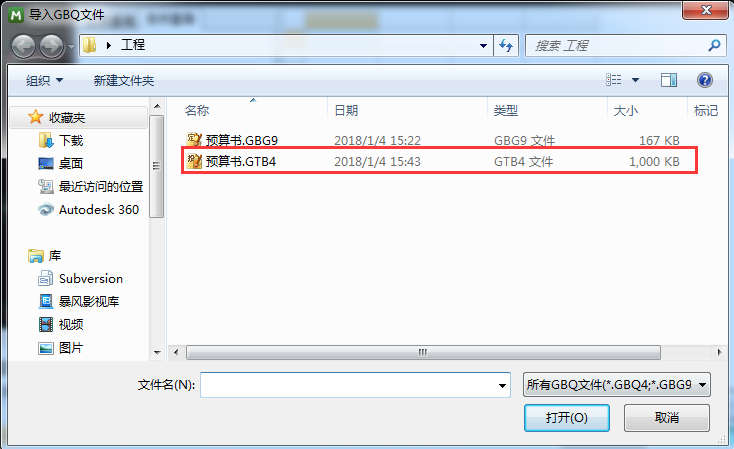734x449 pixels.
Task: Toggle the preview pane icon
Action: tap(668, 80)
